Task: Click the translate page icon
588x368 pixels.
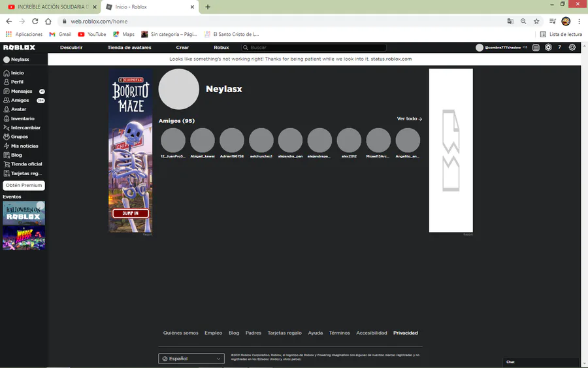Action: [x=510, y=22]
